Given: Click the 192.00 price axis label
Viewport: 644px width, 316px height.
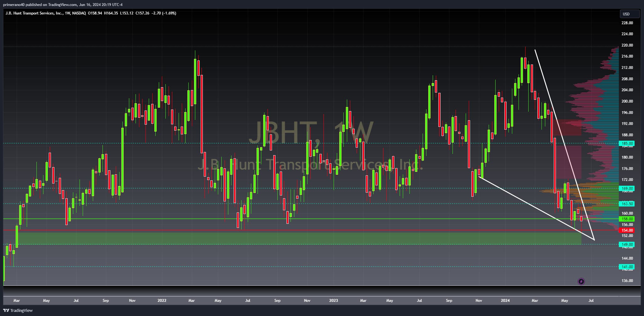Looking at the screenshot, I should [x=627, y=124].
